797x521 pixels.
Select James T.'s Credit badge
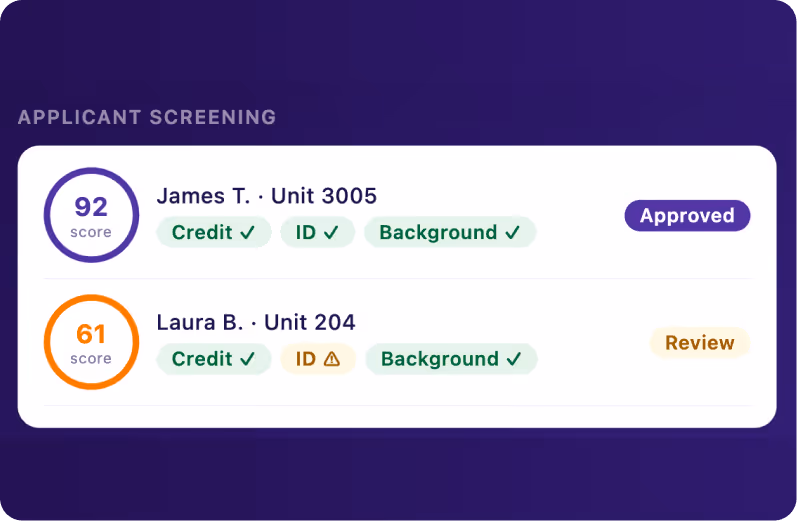[213, 232]
